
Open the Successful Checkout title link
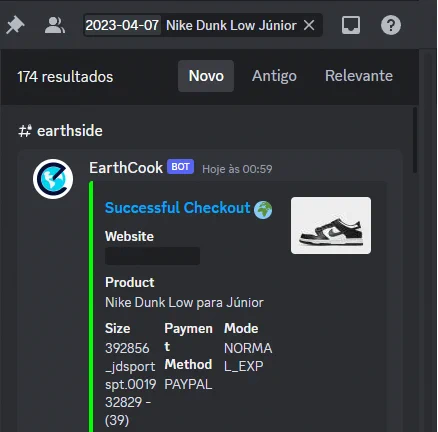[178, 208]
